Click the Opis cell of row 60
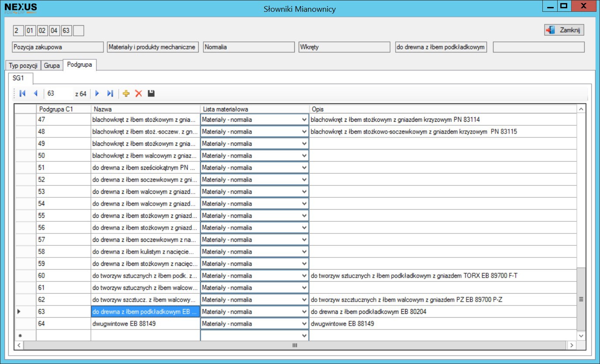The image size is (600, 364). coord(442,276)
